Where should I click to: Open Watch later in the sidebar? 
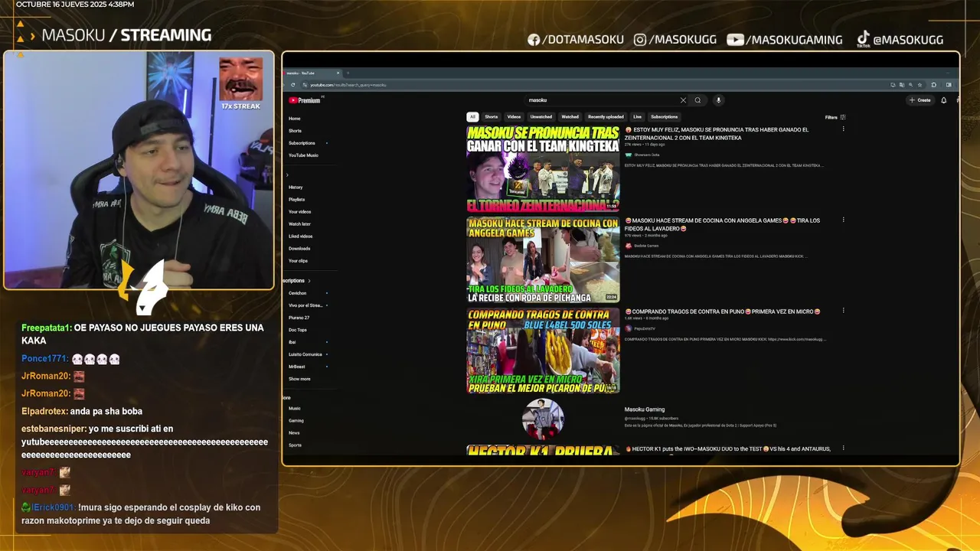299,224
